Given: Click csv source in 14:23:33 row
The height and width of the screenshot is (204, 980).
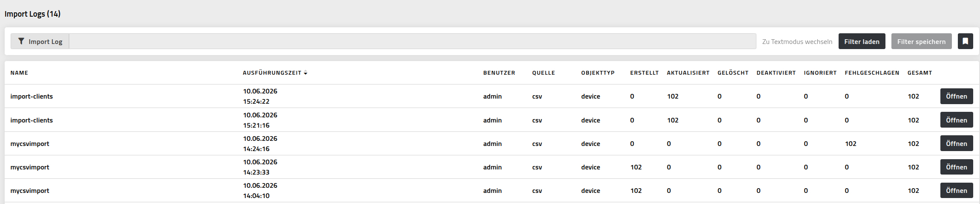Looking at the screenshot, I should click(537, 167).
